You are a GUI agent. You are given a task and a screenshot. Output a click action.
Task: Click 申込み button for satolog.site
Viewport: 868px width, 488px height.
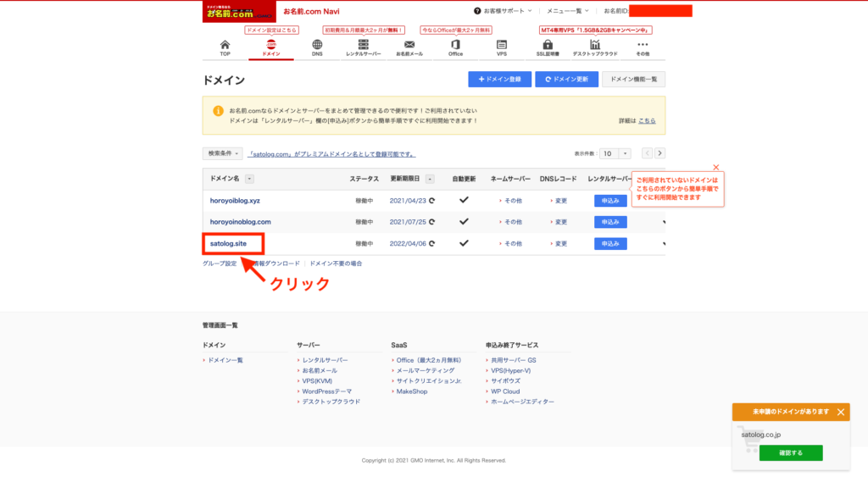coord(610,243)
